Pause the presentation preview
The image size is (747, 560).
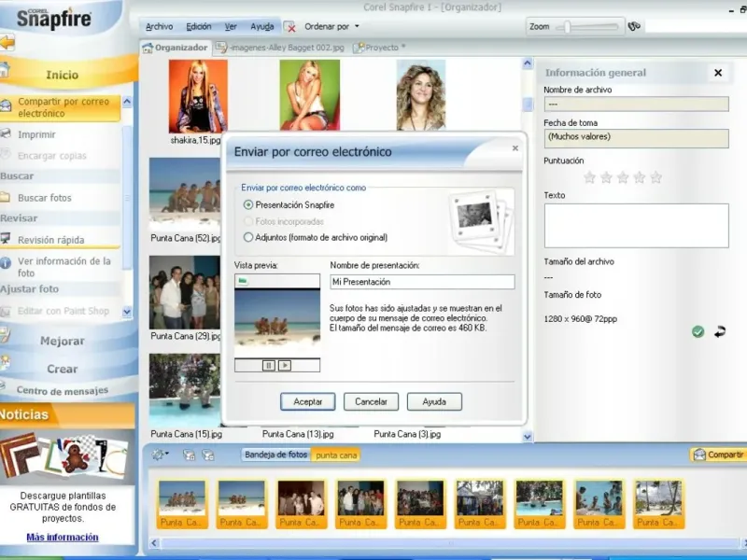coord(269,365)
